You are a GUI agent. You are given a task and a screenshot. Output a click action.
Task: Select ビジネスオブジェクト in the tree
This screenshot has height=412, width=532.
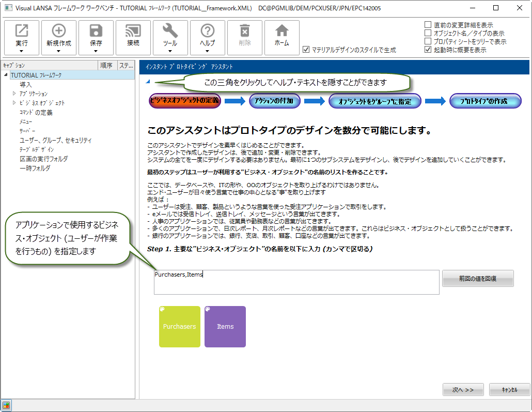[42, 103]
